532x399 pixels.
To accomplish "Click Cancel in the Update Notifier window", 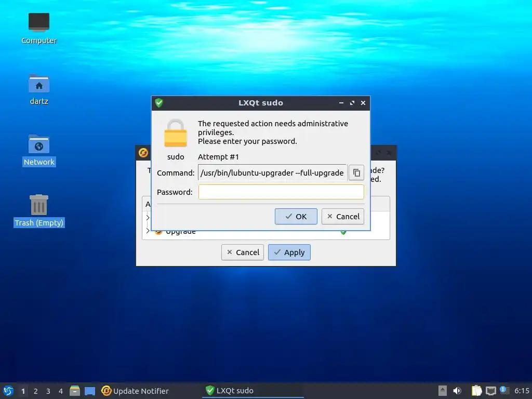I will coord(243,252).
